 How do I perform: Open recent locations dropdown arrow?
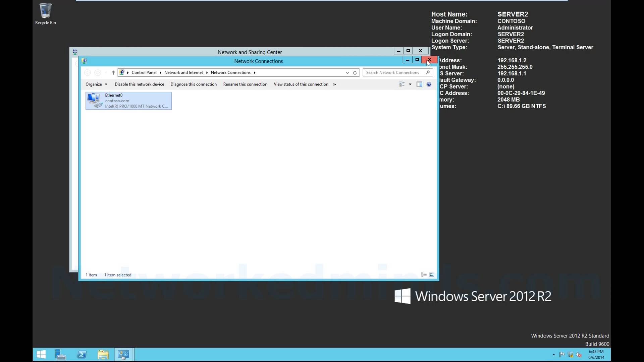coord(106,72)
